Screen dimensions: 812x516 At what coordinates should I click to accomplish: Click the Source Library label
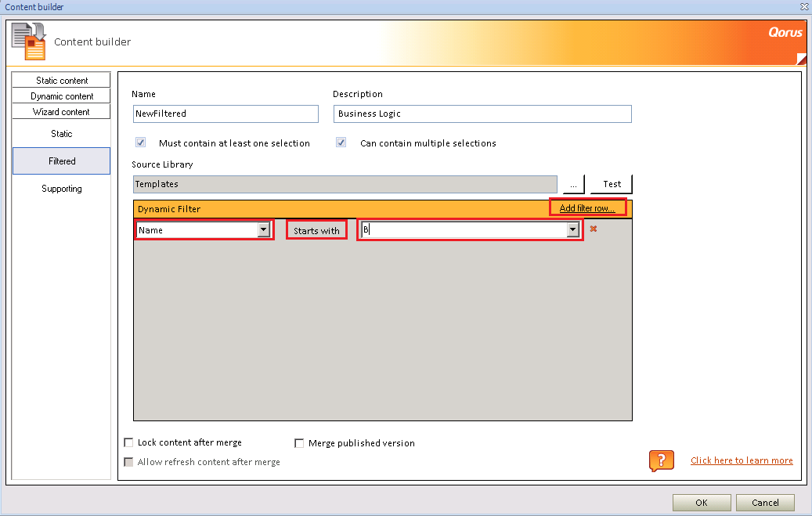click(x=162, y=164)
